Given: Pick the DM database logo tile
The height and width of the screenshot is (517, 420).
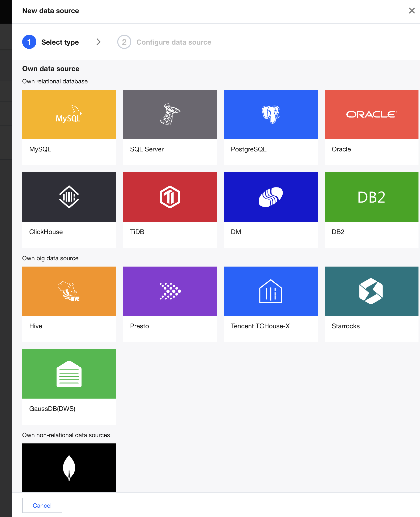Looking at the screenshot, I should 271,197.
